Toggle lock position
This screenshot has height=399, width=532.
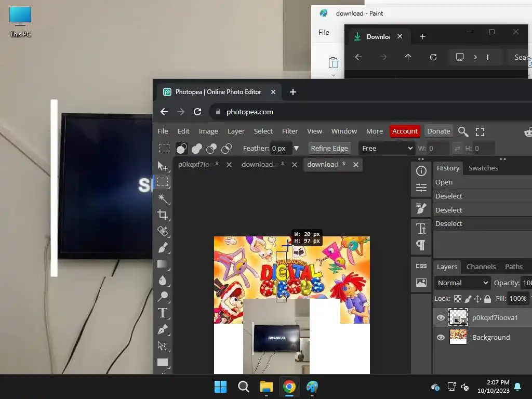[478, 299]
